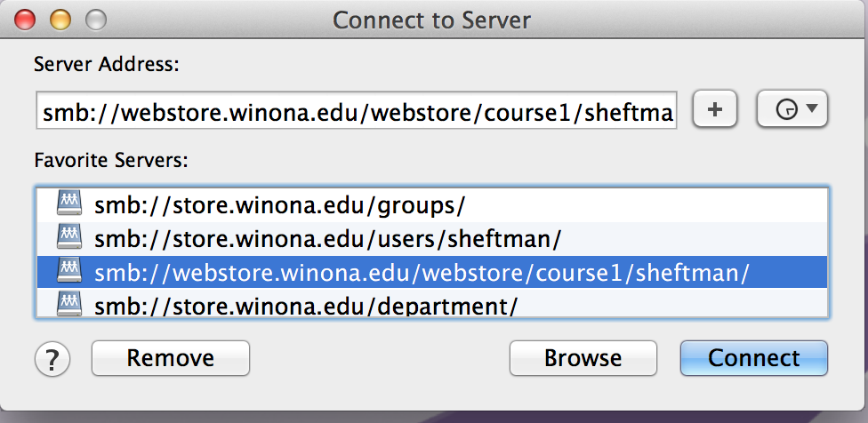Select smb://store.winona.edu/groups/ favorite
868x423 pixels.
[280, 205]
